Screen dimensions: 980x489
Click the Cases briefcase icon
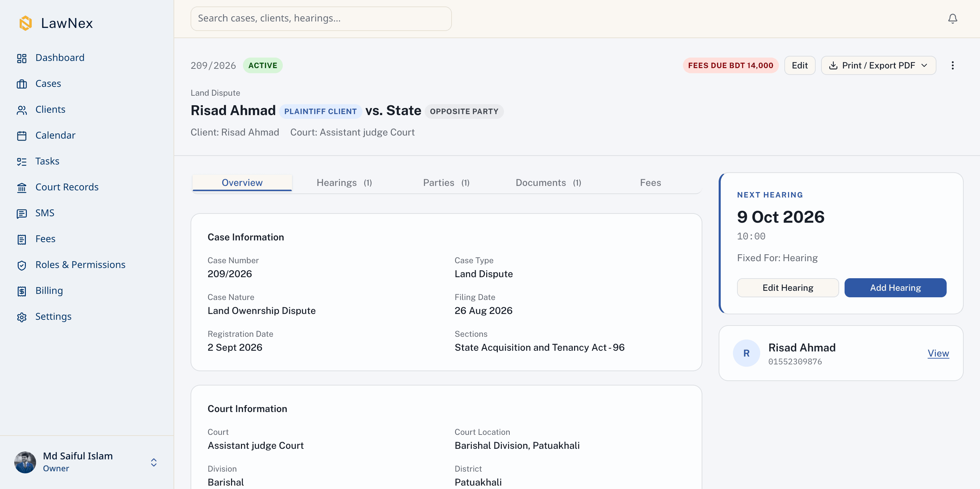coord(22,84)
